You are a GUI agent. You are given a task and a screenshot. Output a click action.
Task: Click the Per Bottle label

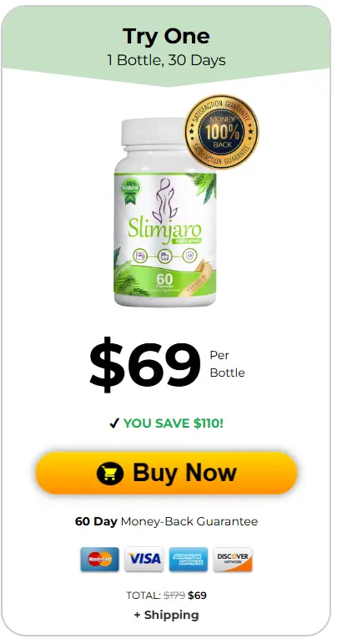227,364
